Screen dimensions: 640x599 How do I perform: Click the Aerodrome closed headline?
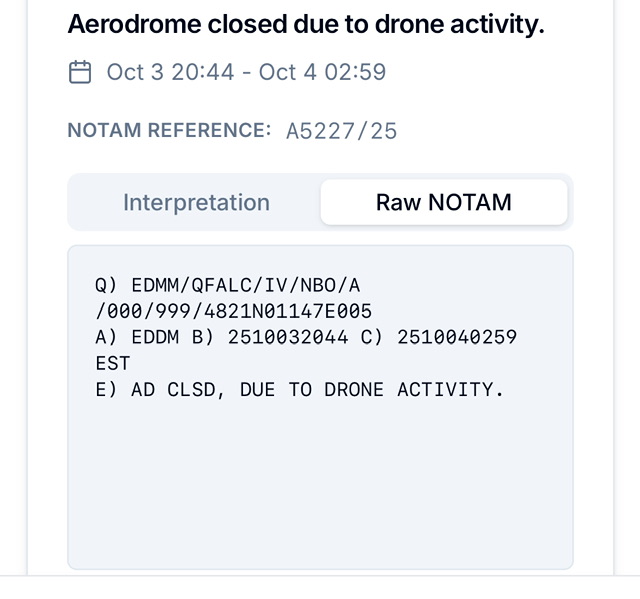305,24
